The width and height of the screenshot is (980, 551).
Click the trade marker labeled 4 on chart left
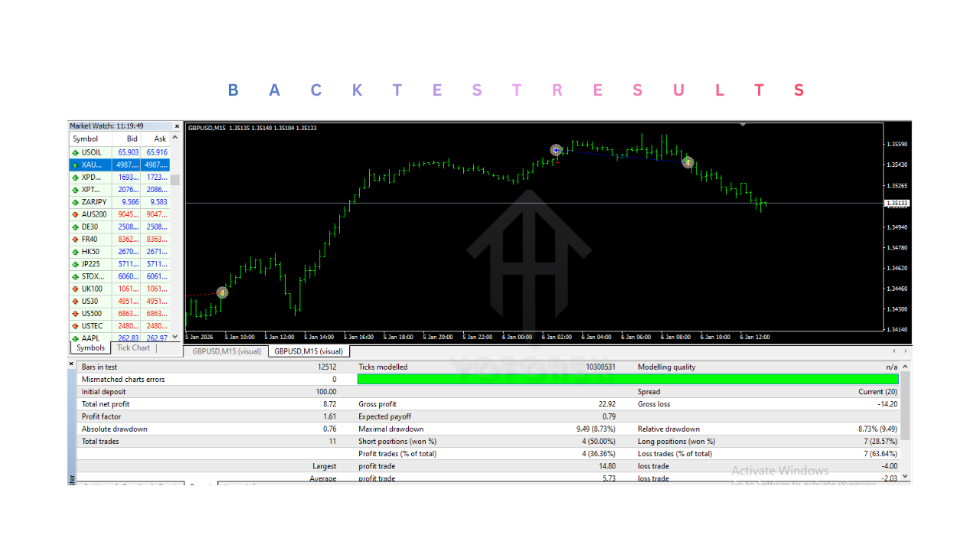coord(221,292)
